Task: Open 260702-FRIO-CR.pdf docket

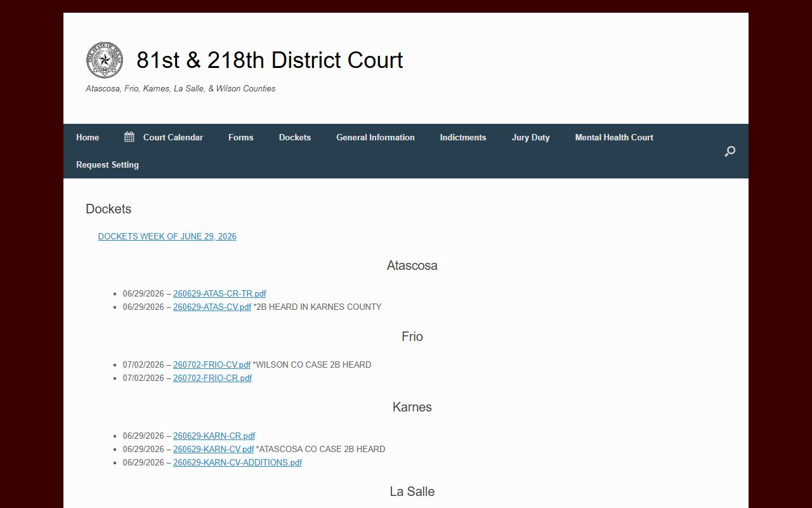Action: click(x=213, y=378)
